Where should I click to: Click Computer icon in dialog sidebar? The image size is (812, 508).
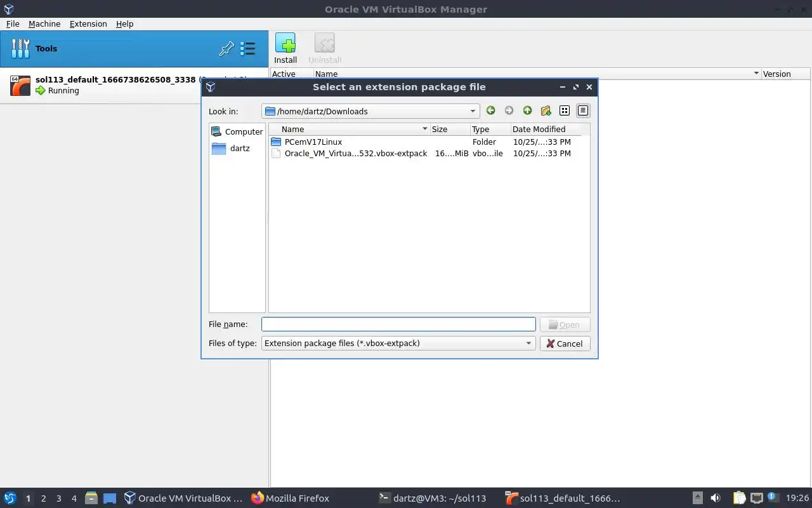217,131
